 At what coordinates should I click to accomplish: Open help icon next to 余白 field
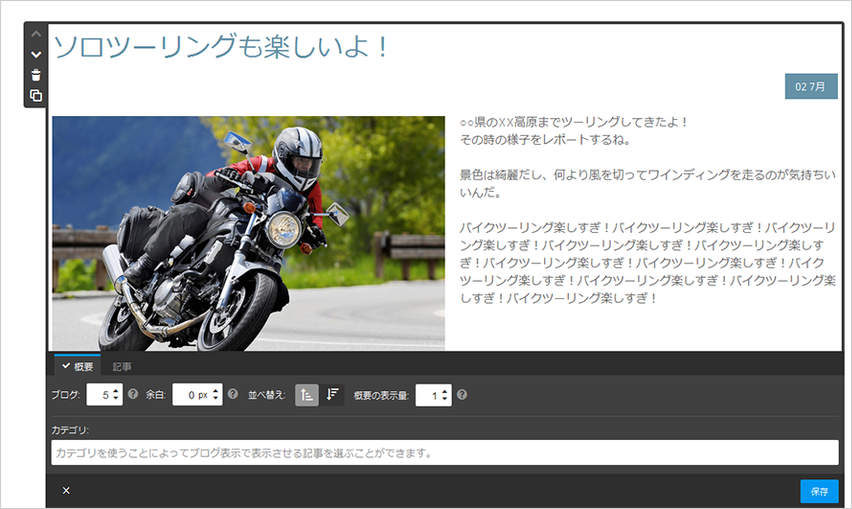coord(233,394)
